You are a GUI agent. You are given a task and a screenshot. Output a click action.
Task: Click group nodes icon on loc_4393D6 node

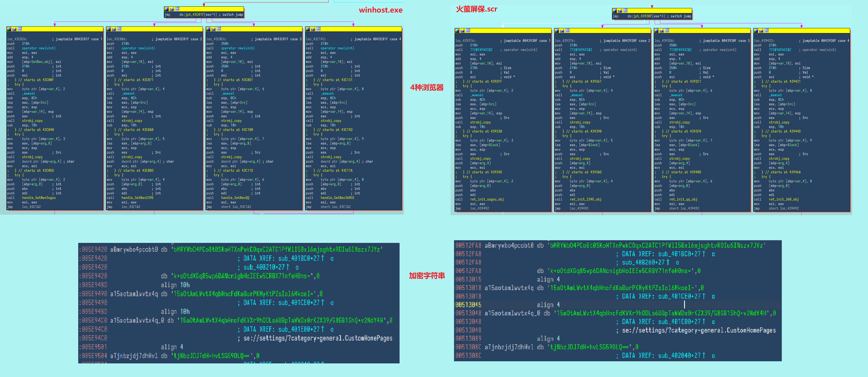pos(667,31)
